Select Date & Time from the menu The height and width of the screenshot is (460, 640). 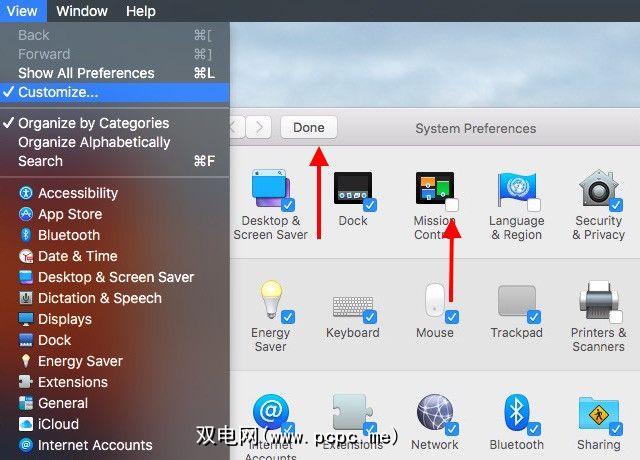coord(115,256)
